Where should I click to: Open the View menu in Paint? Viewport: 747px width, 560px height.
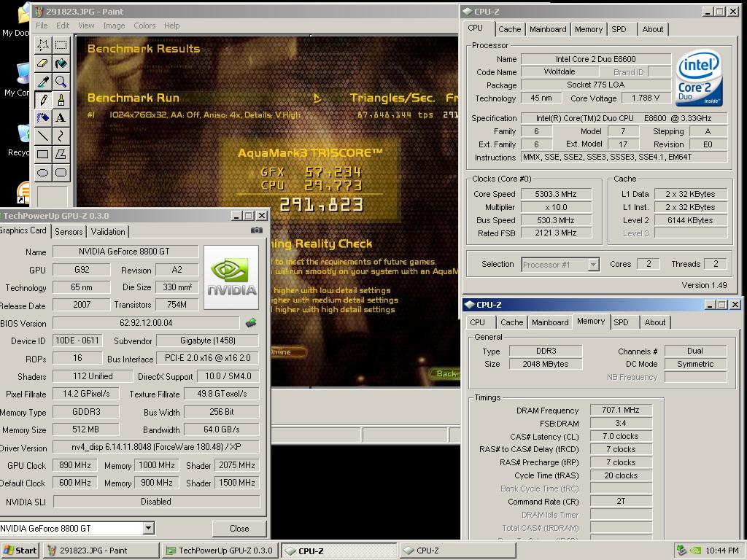[86, 26]
